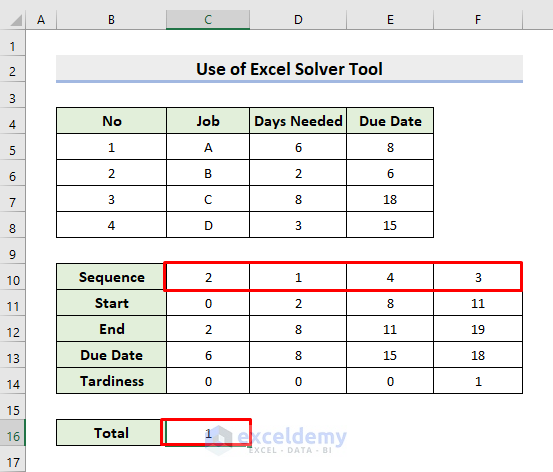Screen dimensions: 553x472
Task: Select Due Date value 15 for job D
Action: [390, 225]
